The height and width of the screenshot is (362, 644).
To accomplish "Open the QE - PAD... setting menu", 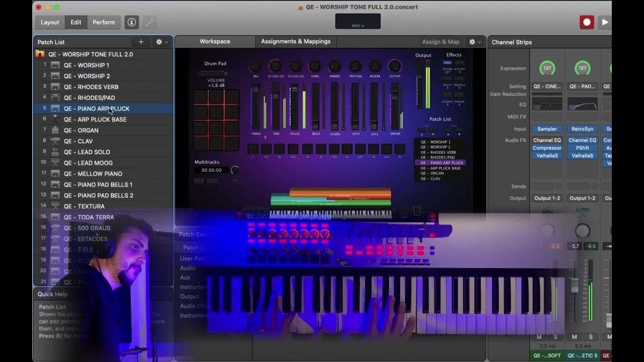I will tap(582, 86).
